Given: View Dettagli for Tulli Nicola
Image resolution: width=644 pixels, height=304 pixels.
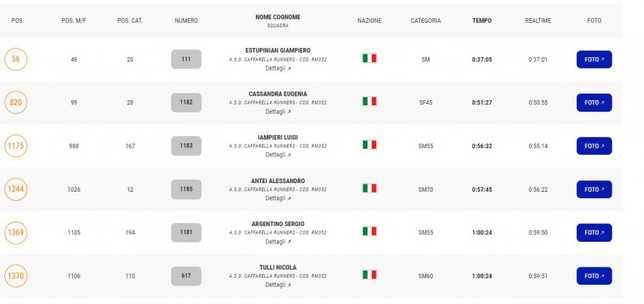Looking at the screenshot, I should pyautogui.click(x=278, y=285).
